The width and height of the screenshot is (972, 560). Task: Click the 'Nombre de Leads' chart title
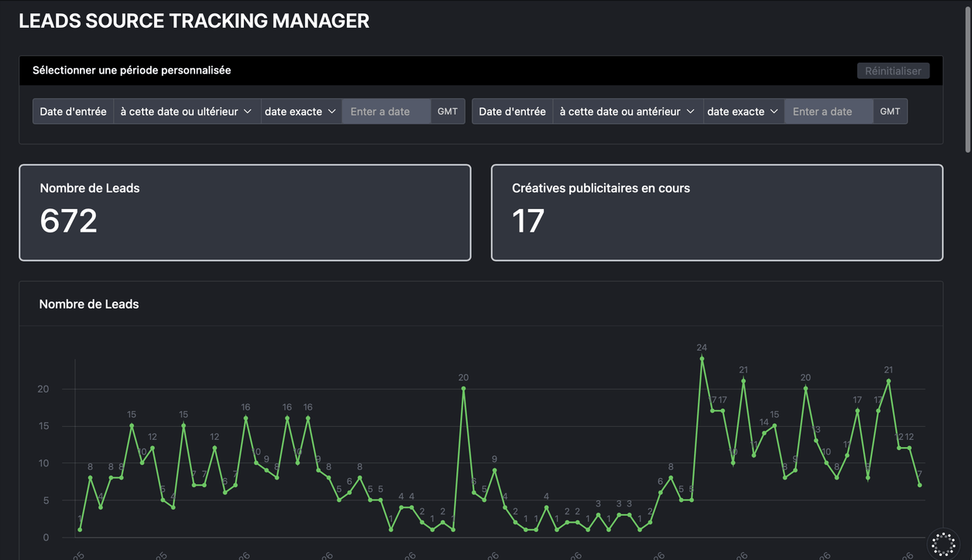coord(89,304)
